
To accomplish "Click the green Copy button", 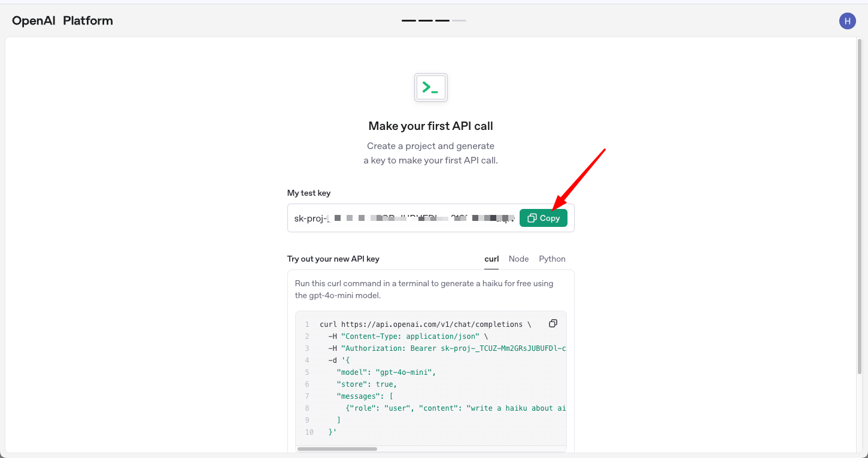I will (x=543, y=218).
